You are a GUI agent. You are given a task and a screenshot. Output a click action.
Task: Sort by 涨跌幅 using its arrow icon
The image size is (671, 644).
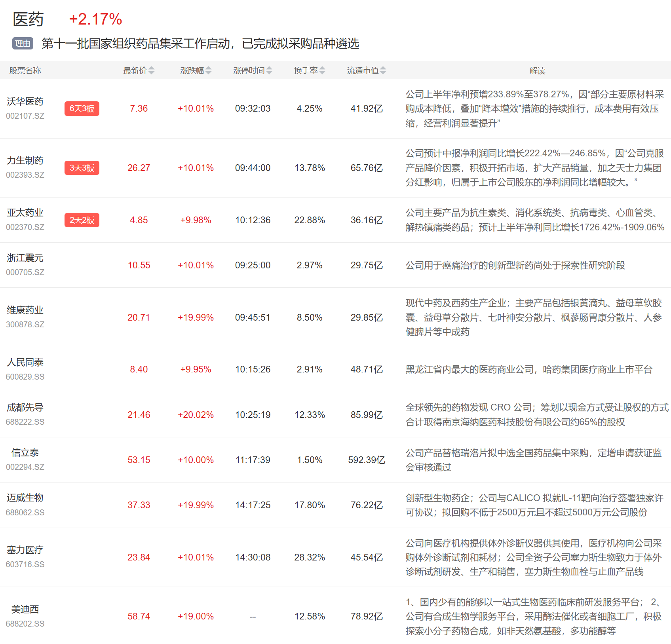point(208,70)
